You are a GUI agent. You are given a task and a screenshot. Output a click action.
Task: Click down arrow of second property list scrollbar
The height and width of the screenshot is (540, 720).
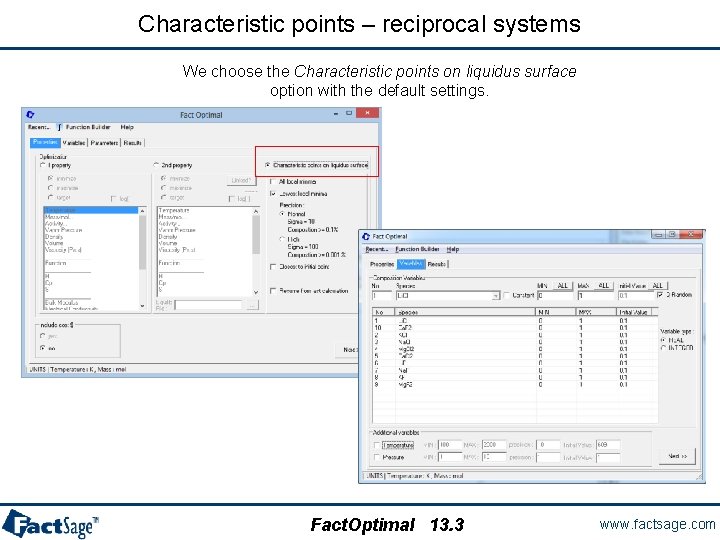pyautogui.click(x=256, y=292)
